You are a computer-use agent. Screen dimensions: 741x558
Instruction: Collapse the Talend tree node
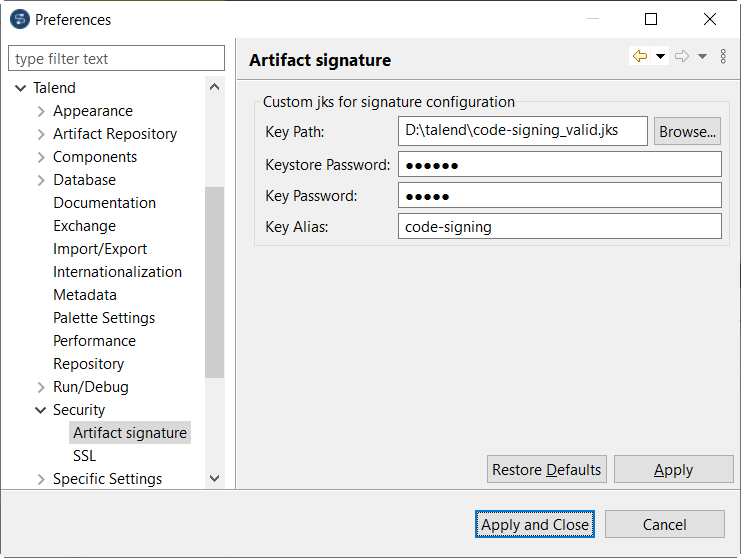point(21,88)
